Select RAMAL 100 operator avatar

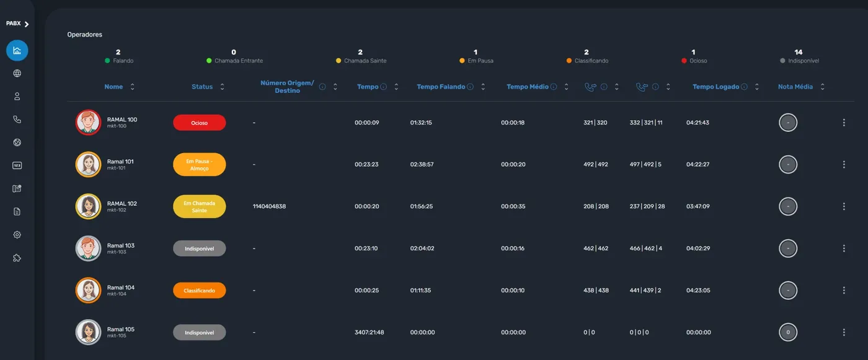point(88,123)
